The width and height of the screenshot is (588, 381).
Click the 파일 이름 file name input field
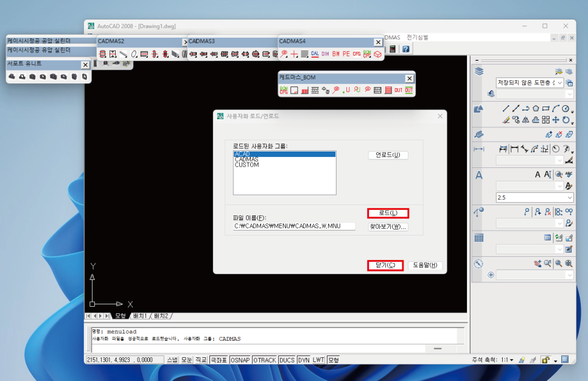(294, 226)
